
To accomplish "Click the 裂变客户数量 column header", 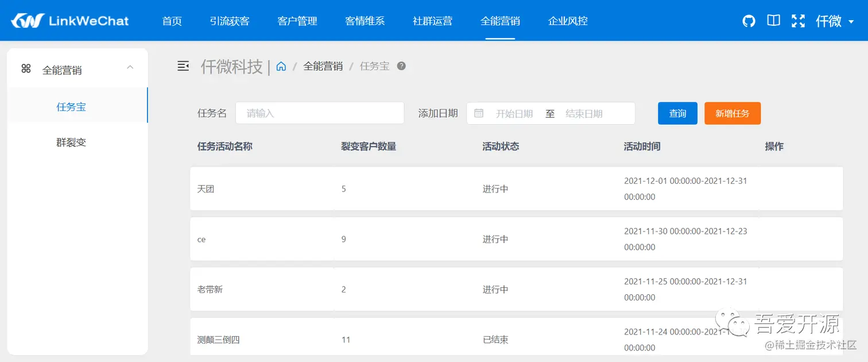I will (369, 147).
